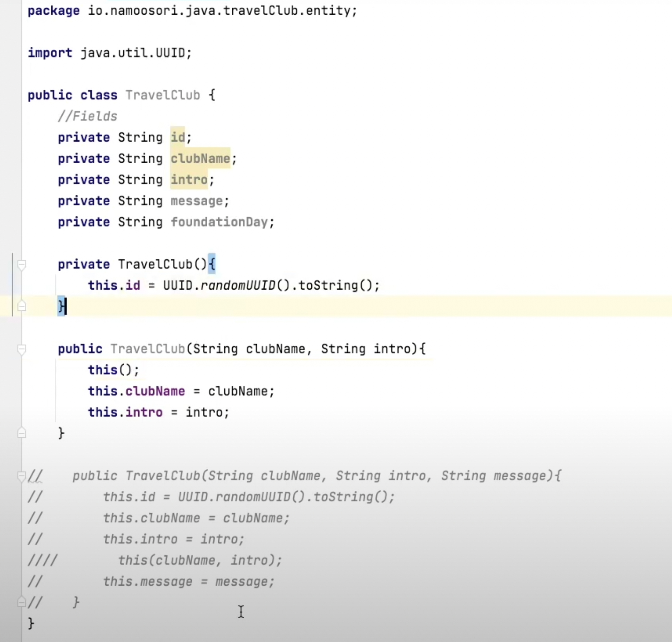
Task: Click commented this.id = UUID.randomUUID() line
Action: [x=249, y=497]
